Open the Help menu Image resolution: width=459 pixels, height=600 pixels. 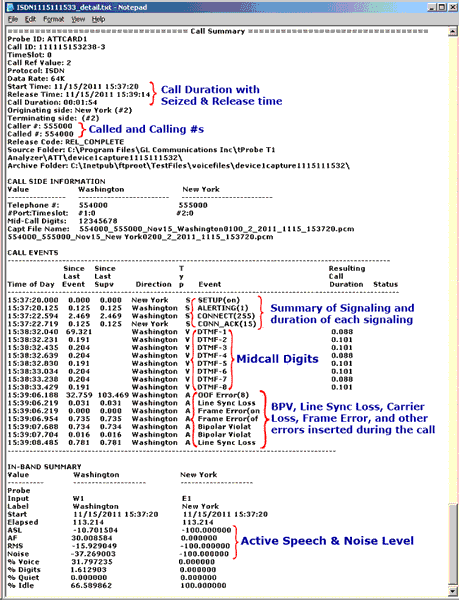98,19
